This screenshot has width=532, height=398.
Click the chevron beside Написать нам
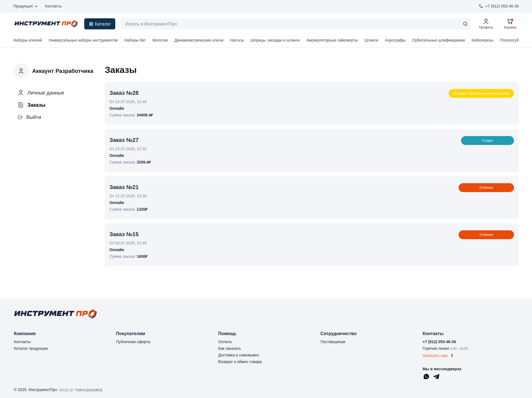[x=452, y=356]
